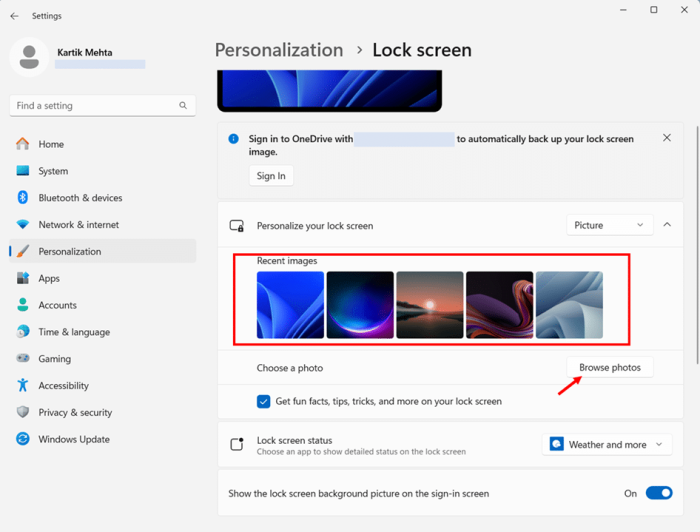
Task: Click the Bluetooth icon in sidebar
Action: (22, 197)
